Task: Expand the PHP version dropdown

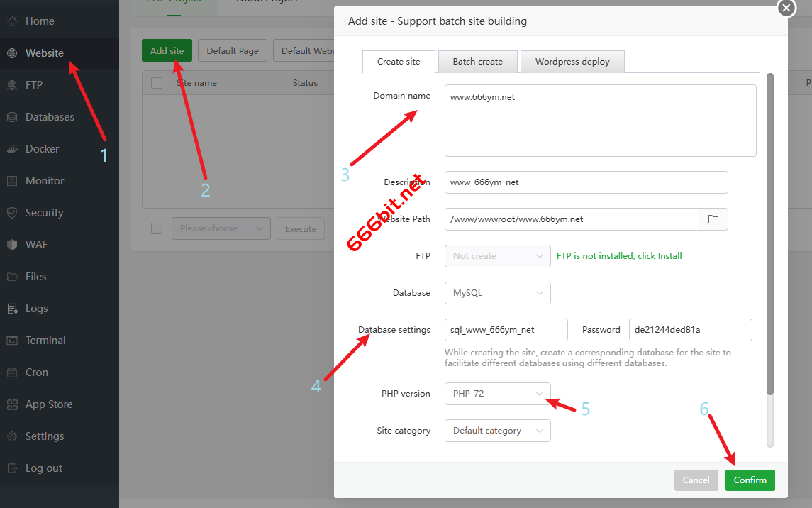Action: 497,394
